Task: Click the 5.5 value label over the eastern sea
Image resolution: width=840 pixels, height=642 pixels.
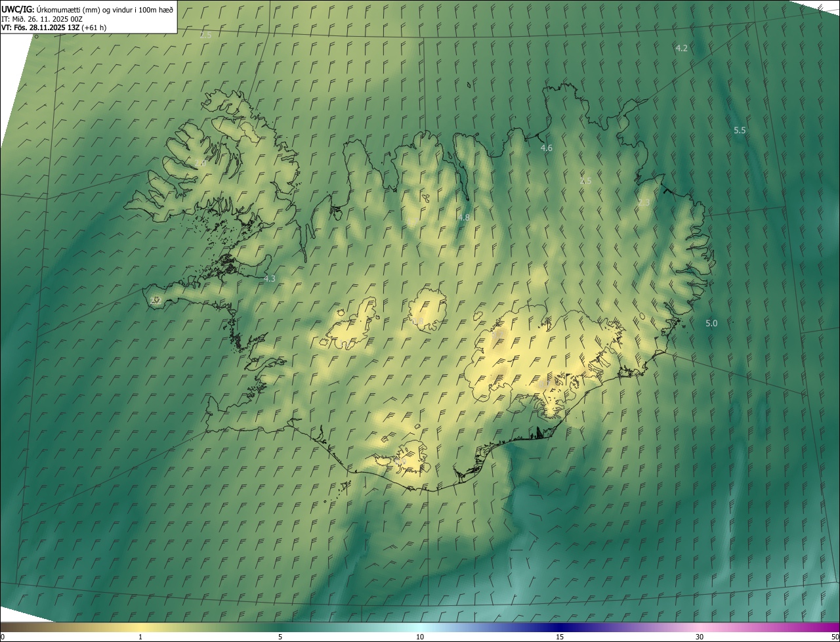Action: (740, 130)
